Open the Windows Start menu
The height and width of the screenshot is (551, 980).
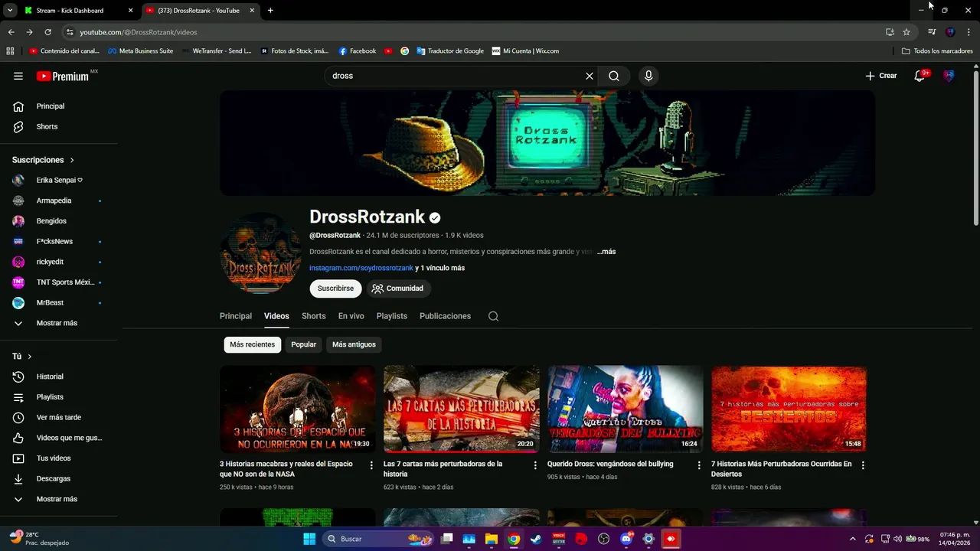point(309,539)
